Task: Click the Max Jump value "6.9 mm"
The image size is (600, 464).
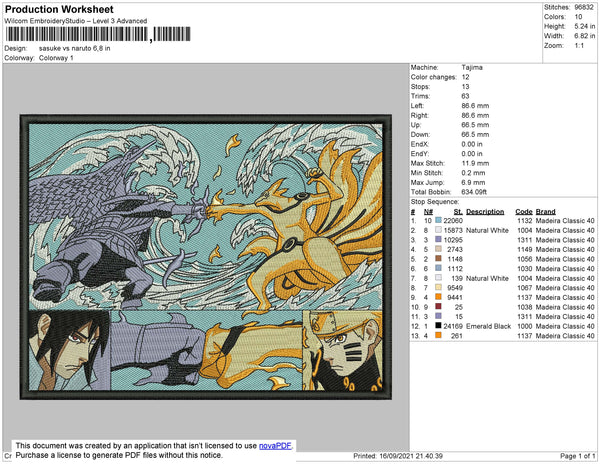Action: pos(473,182)
